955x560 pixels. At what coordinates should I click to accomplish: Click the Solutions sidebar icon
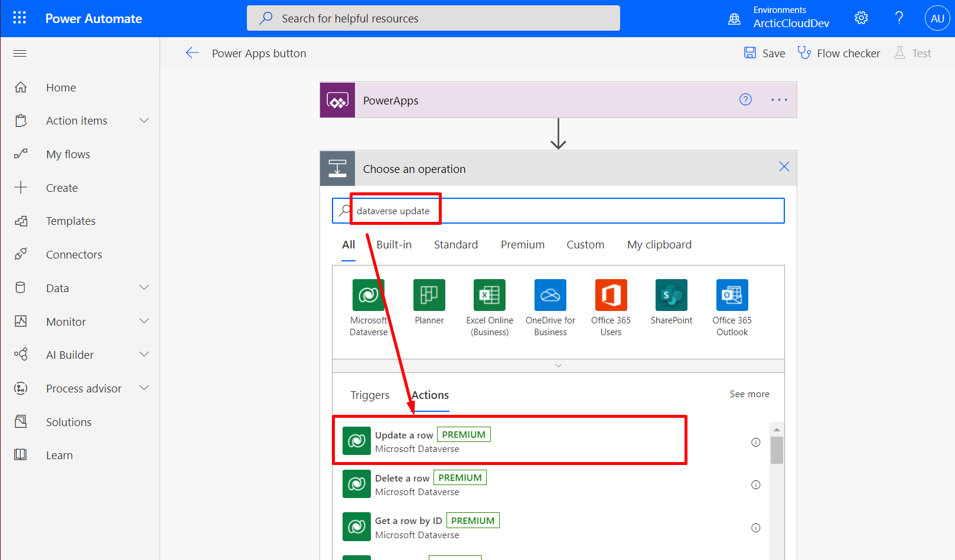coord(21,421)
